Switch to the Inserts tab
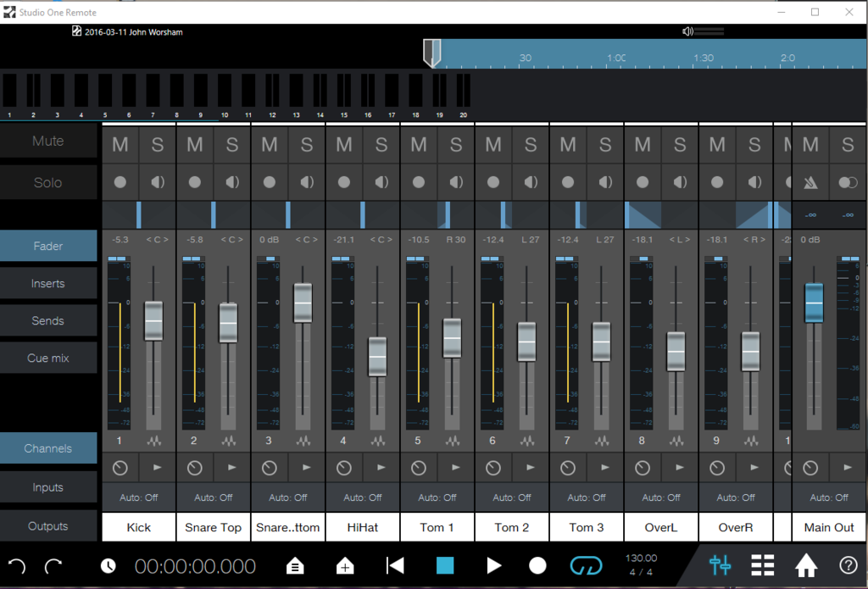Screen dimensions: 868x589 [48, 284]
